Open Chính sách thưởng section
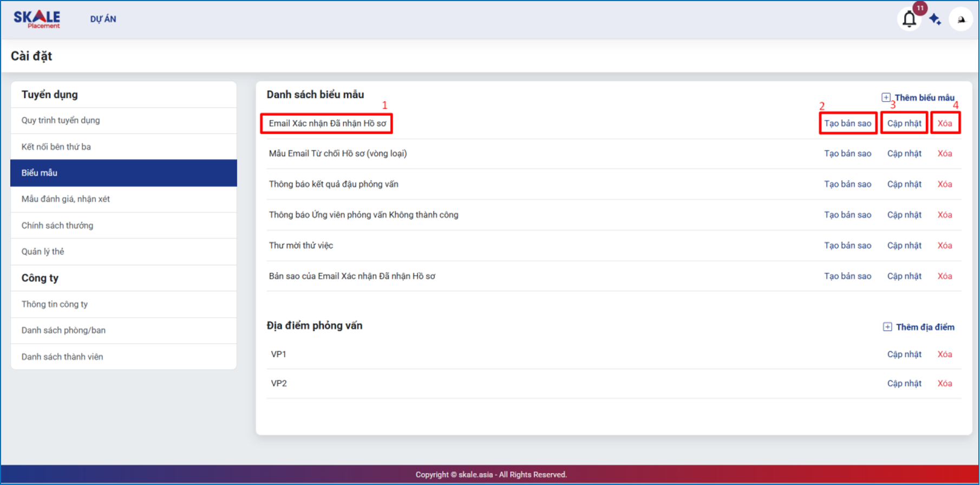This screenshot has width=980, height=485. point(57,225)
